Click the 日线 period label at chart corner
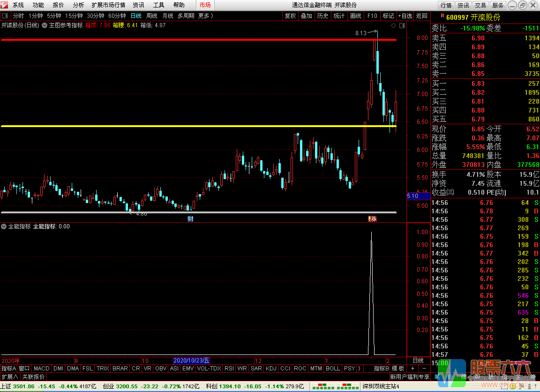 418,360
